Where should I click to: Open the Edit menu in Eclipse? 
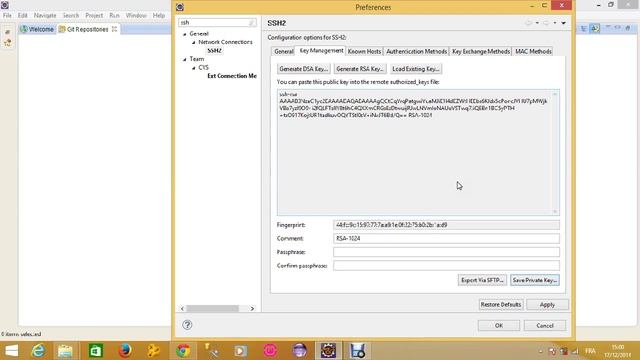tap(22, 16)
